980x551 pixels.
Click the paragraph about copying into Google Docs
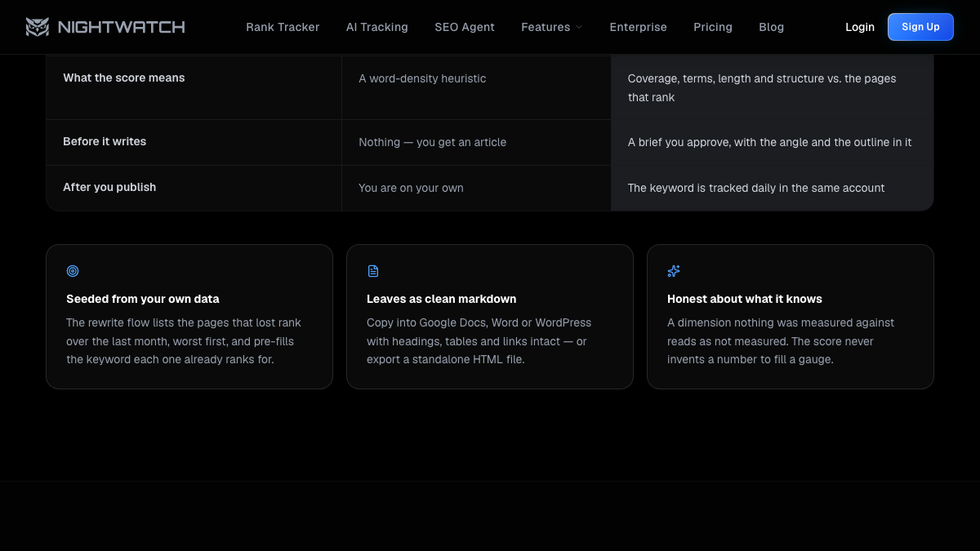point(479,341)
